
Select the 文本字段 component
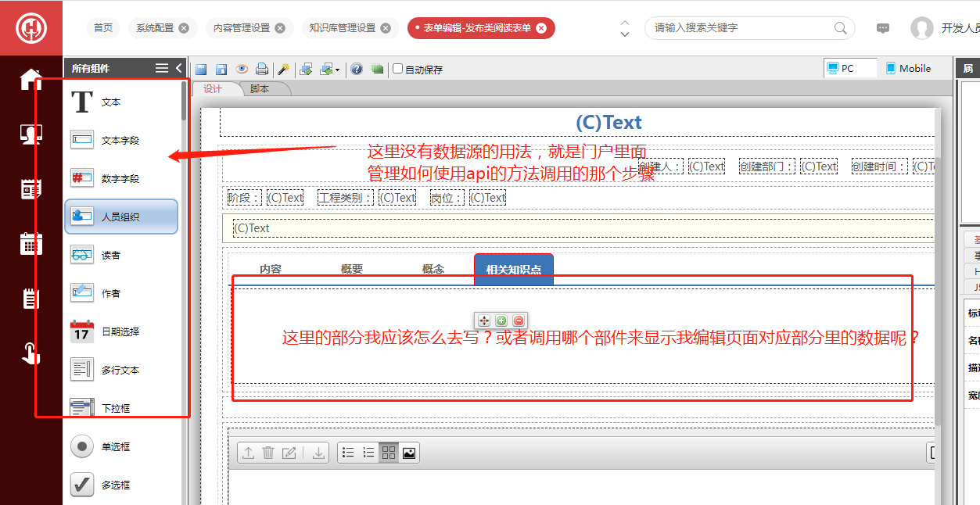pos(121,141)
